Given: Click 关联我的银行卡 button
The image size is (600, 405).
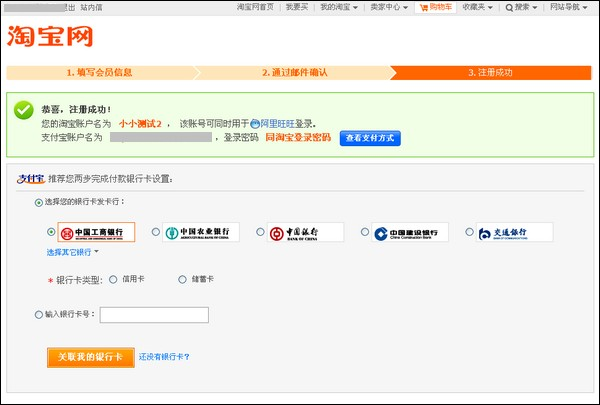Looking at the screenshot, I should [x=91, y=357].
